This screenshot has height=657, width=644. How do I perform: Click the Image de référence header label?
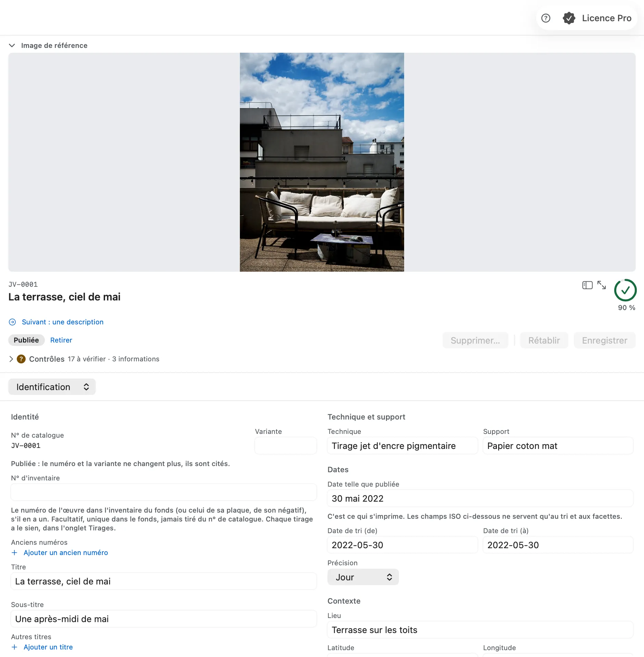54,46
